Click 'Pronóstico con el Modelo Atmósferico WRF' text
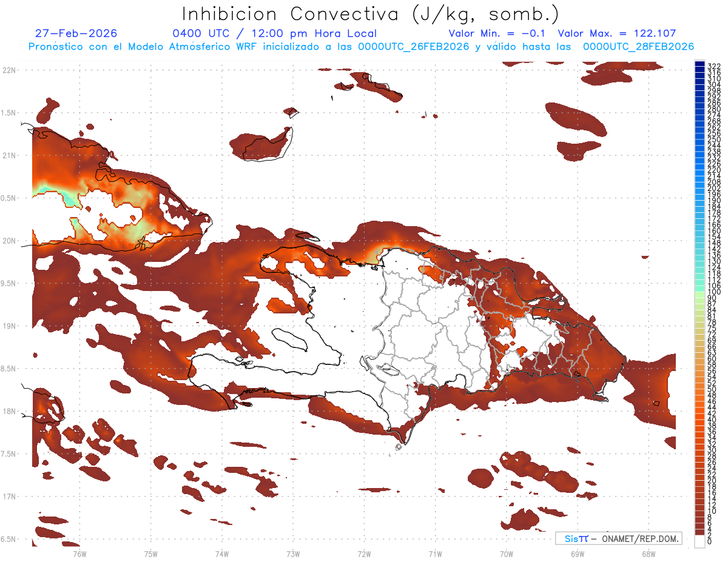The width and height of the screenshot is (728, 562). (x=143, y=47)
